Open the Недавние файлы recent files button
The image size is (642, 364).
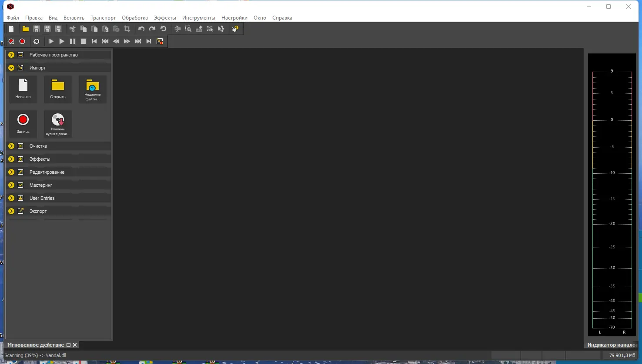(x=93, y=89)
